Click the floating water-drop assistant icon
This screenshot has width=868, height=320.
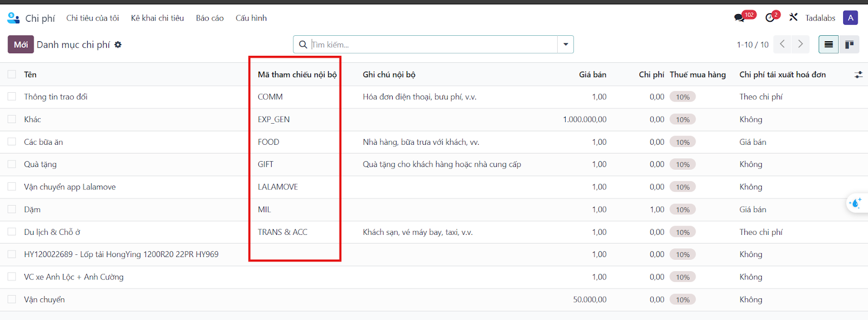tap(857, 203)
